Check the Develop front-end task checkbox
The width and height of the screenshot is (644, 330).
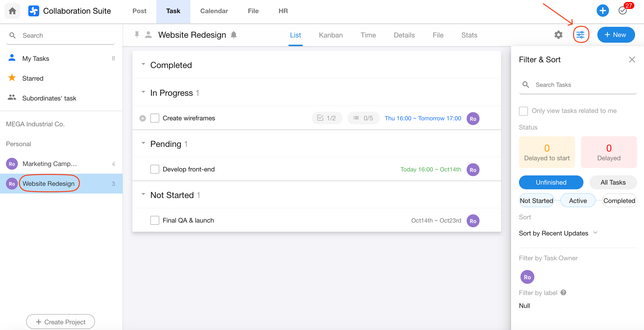(x=155, y=169)
